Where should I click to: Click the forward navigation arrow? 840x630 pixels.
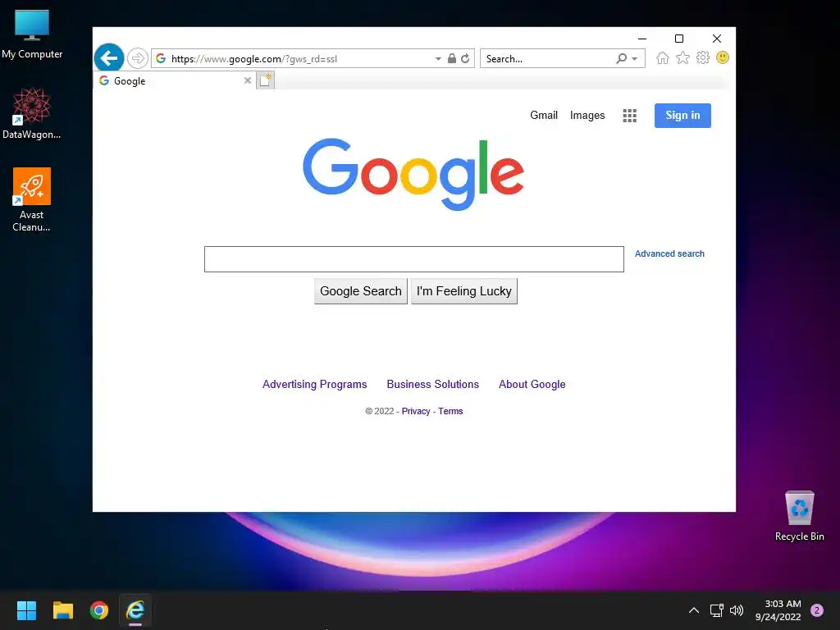coord(138,58)
